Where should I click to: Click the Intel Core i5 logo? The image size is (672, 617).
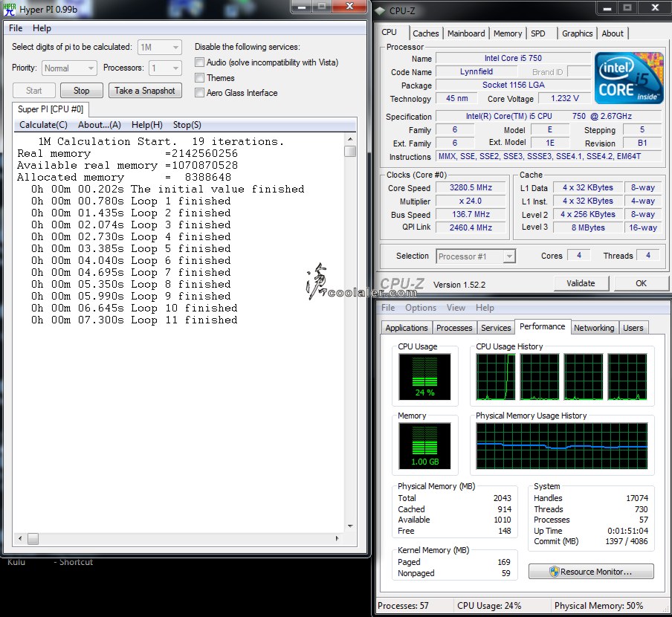(629, 78)
